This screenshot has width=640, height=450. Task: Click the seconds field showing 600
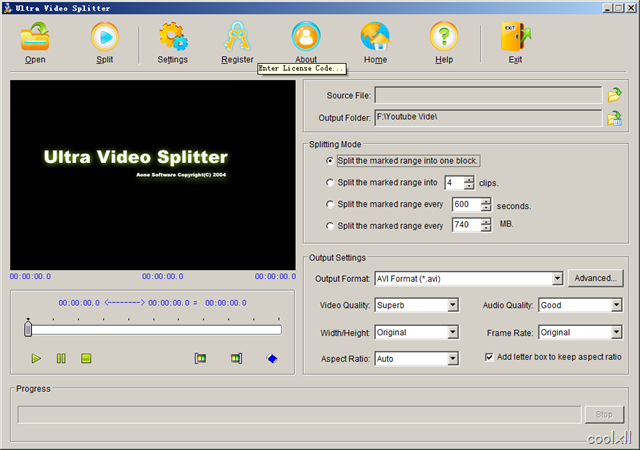(x=467, y=204)
